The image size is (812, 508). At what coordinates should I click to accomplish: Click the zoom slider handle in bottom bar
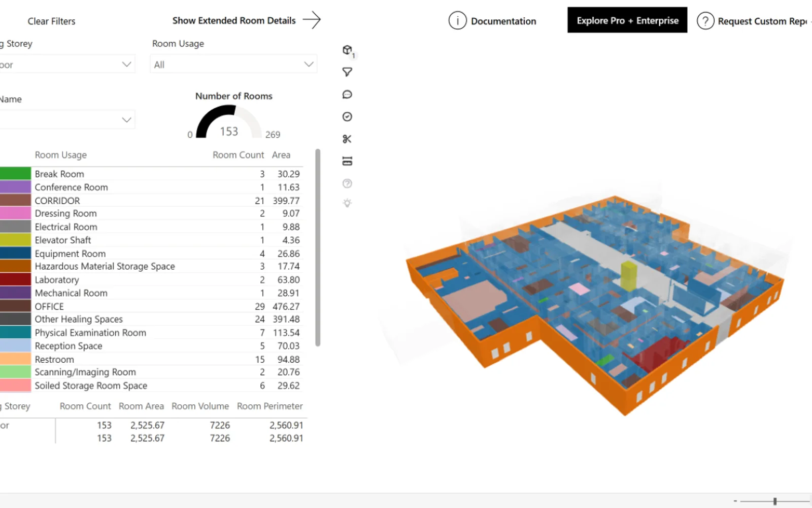point(775,501)
